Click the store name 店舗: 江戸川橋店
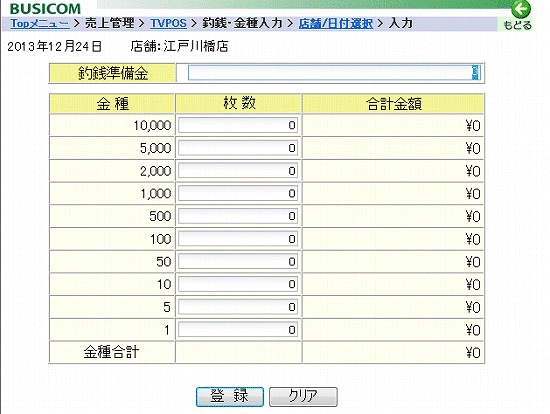 pos(179,46)
